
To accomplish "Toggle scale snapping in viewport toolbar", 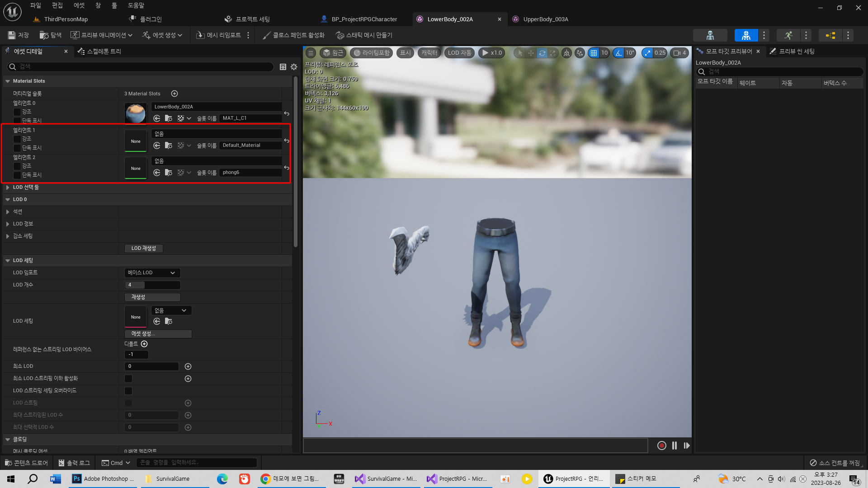I will coord(647,53).
